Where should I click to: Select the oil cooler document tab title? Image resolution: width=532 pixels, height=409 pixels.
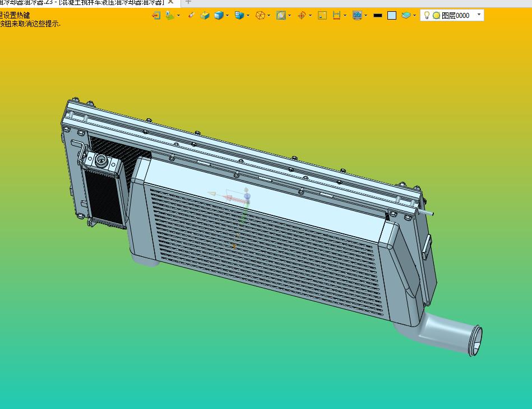(x=82, y=2)
